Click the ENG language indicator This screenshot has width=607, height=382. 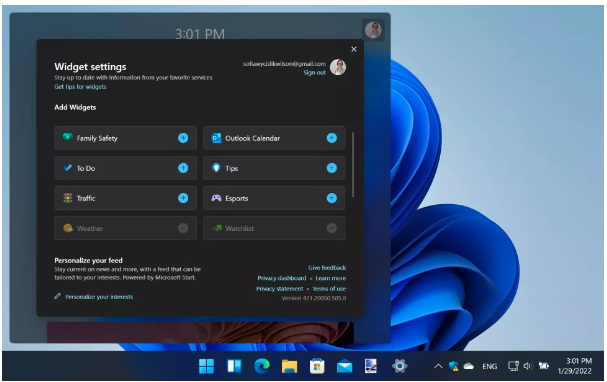(x=490, y=367)
